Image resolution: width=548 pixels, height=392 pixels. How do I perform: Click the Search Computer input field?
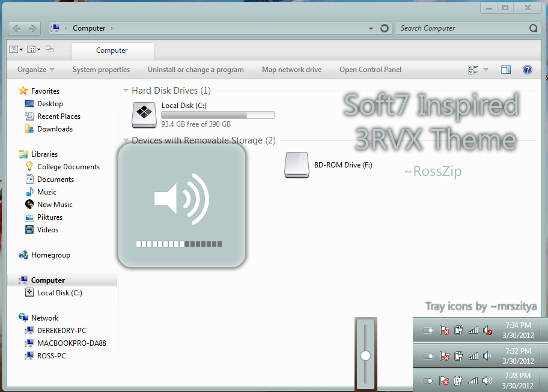469,28
